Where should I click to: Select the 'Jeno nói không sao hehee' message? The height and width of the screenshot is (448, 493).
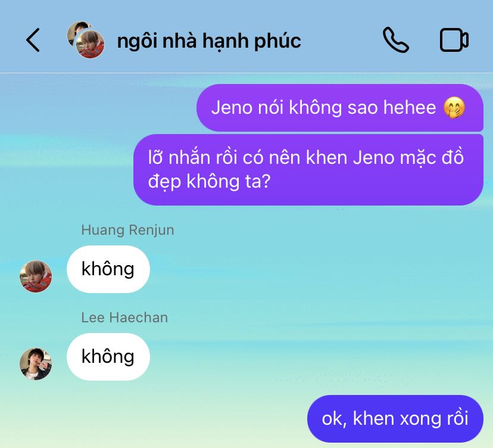click(x=340, y=108)
